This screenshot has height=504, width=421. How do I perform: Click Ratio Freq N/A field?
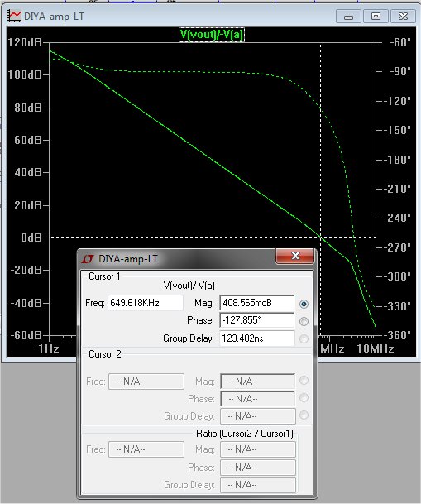[146, 449]
